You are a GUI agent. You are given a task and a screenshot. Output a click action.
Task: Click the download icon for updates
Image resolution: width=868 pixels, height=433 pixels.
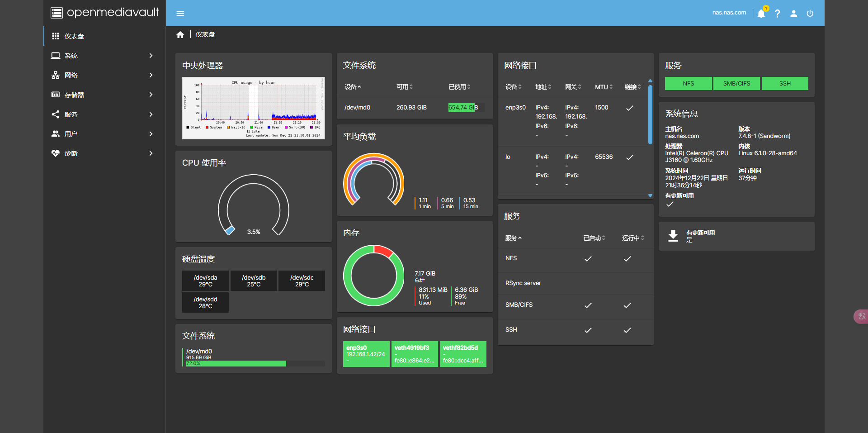tap(673, 236)
